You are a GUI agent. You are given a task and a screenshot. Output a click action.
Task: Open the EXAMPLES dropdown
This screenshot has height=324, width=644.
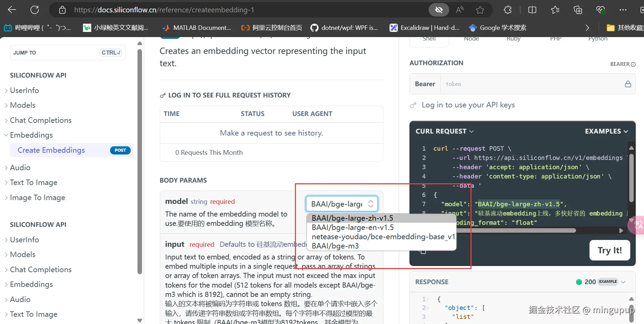(607, 131)
